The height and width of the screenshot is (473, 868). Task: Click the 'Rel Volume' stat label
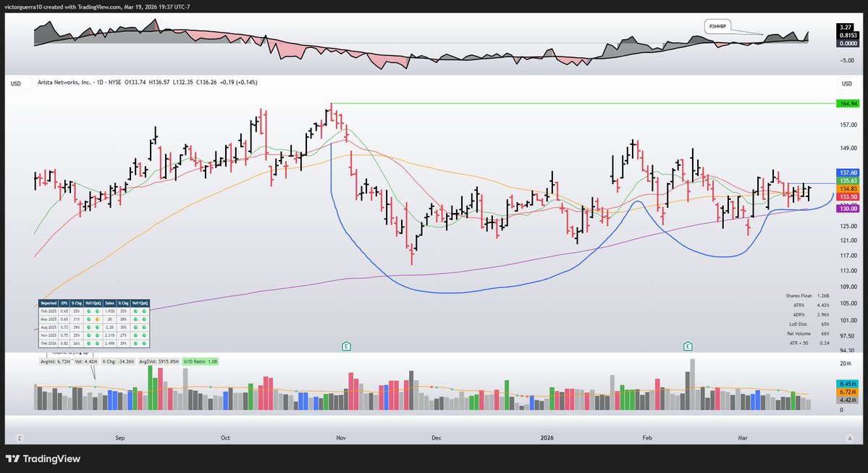point(799,333)
